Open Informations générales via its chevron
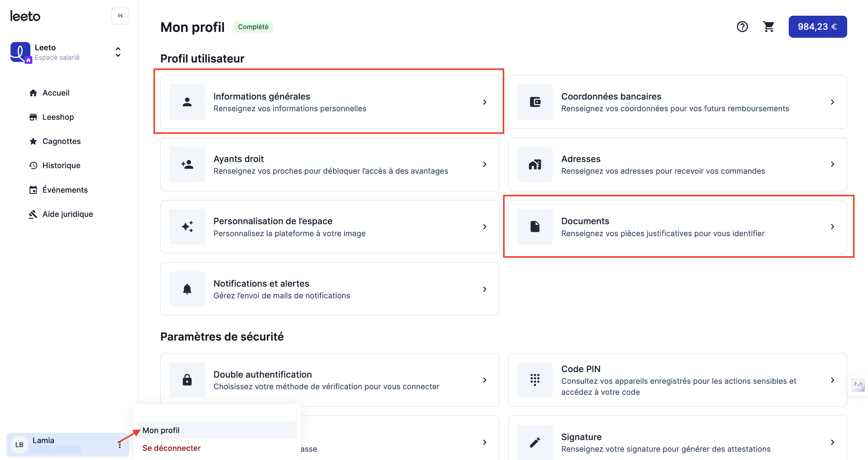The image size is (868, 460). click(485, 102)
